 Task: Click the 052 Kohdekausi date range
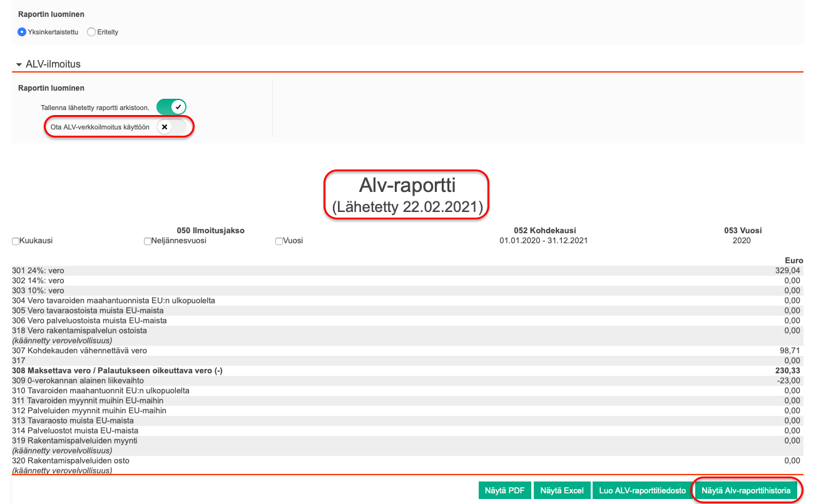coord(543,241)
